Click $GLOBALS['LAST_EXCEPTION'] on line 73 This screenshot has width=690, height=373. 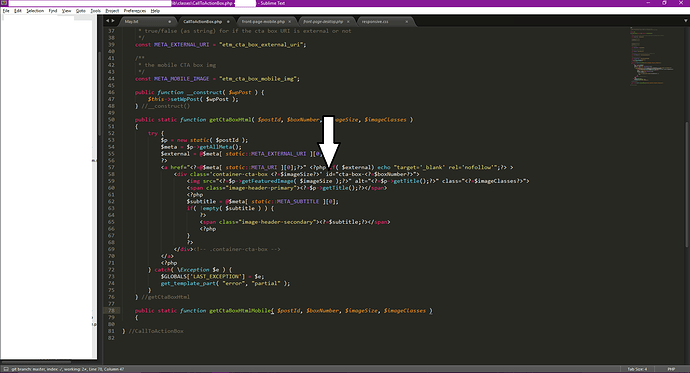[202, 276]
